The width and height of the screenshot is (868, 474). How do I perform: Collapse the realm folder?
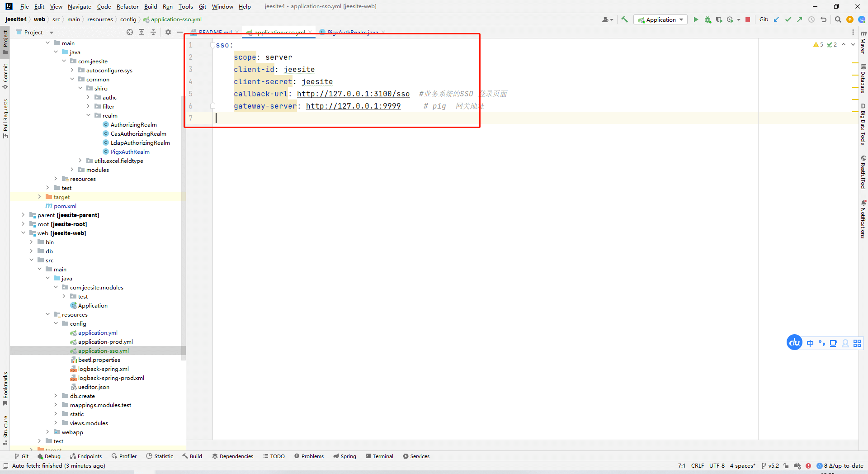tap(88, 115)
